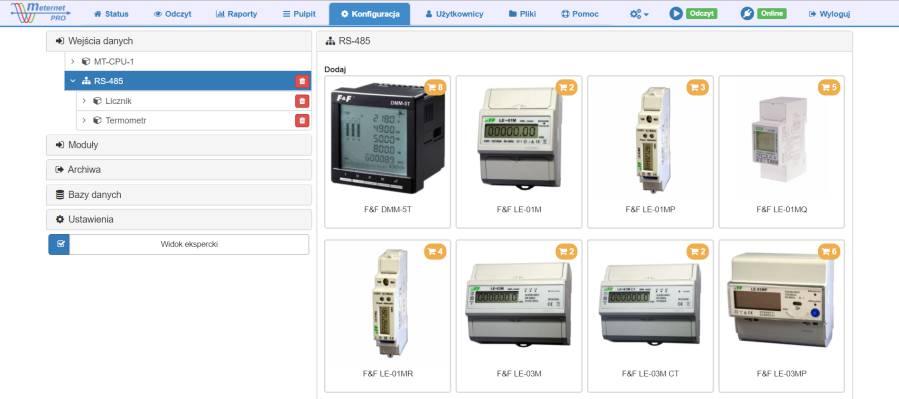Expand the Moduły panel
This screenshot has width=899, height=399.
179,145
